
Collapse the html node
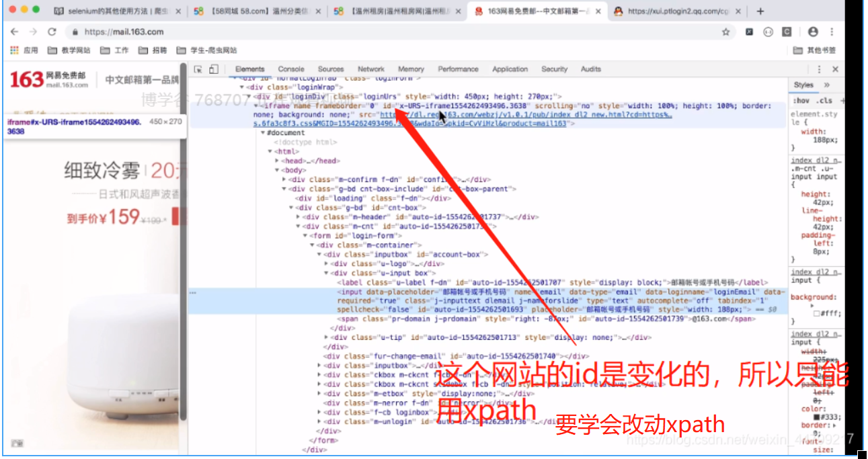270,152
